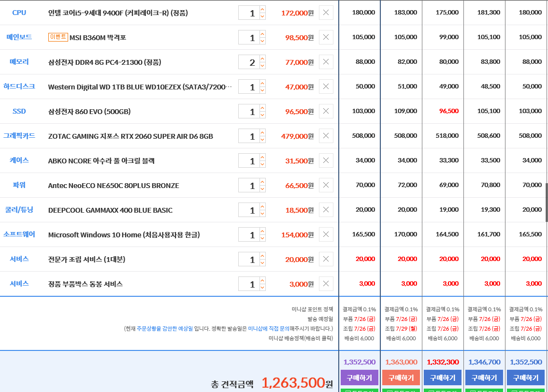Decrease quantity of Western Digital hard disk
This screenshot has width=548, height=392.
(262, 90)
